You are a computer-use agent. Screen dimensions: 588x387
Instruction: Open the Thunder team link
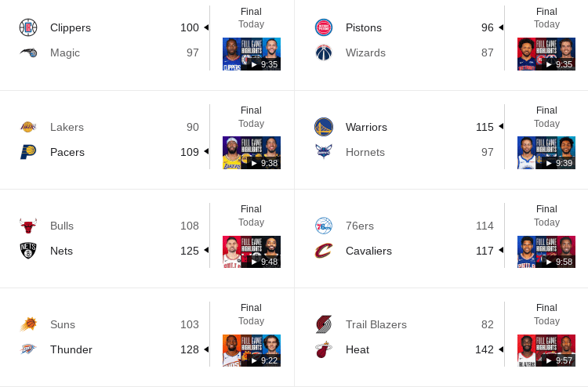(71, 349)
